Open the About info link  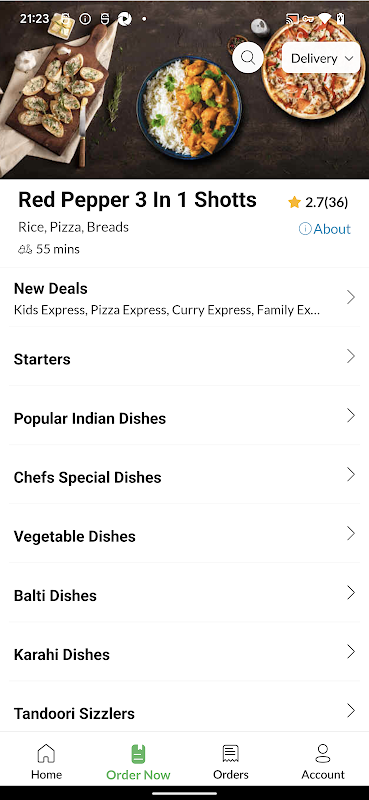tap(325, 229)
